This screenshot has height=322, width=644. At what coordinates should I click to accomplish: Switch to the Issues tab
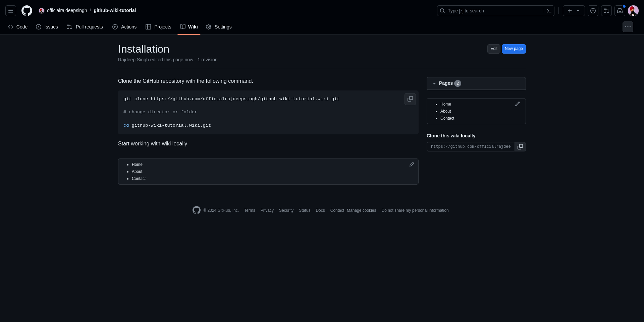(47, 27)
